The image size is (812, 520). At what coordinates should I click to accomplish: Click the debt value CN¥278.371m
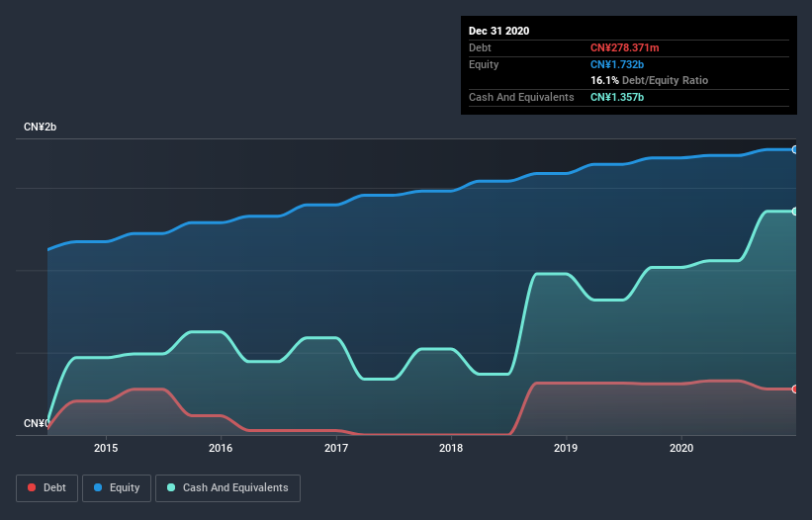tap(624, 47)
